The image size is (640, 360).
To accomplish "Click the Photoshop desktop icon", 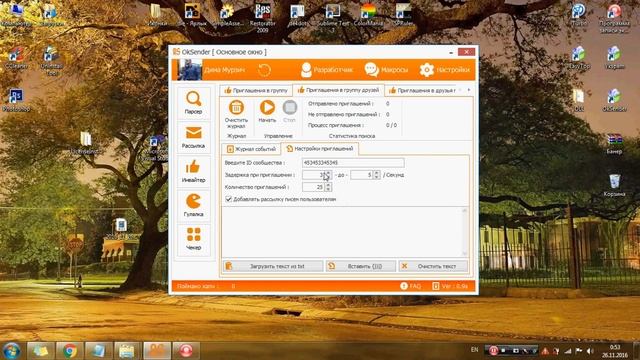I will pyautogui.click(x=16, y=100).
